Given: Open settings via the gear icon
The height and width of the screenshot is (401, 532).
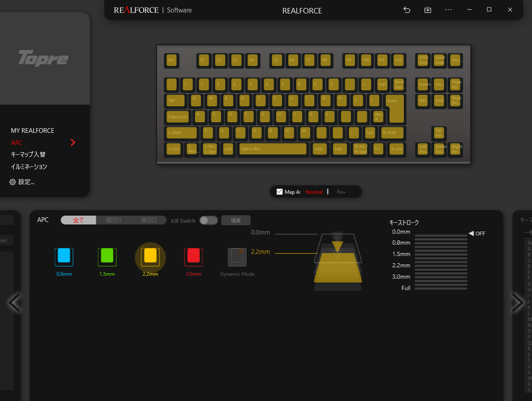Looking at the screenshot, I should pos(13,182).
